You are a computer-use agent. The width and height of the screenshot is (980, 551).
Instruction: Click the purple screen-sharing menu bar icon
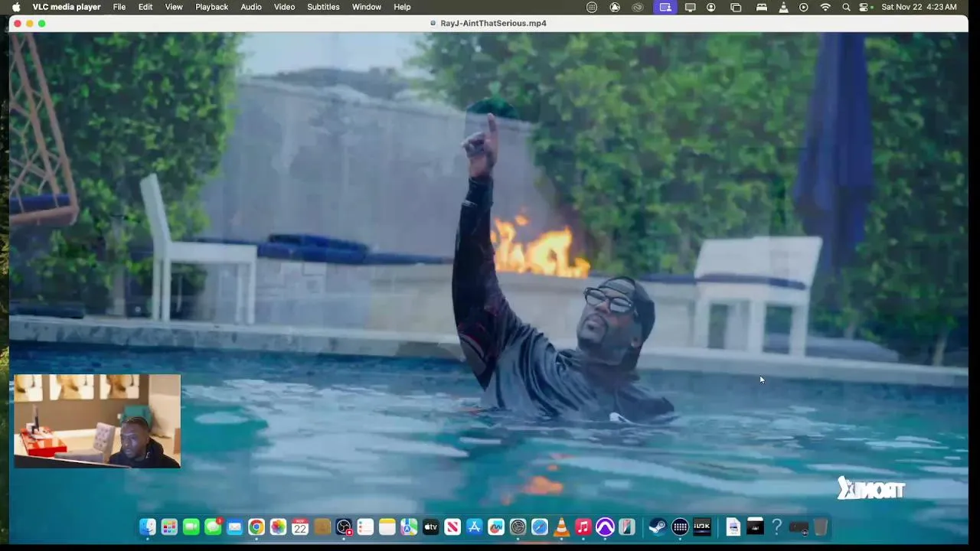point(665,7)
